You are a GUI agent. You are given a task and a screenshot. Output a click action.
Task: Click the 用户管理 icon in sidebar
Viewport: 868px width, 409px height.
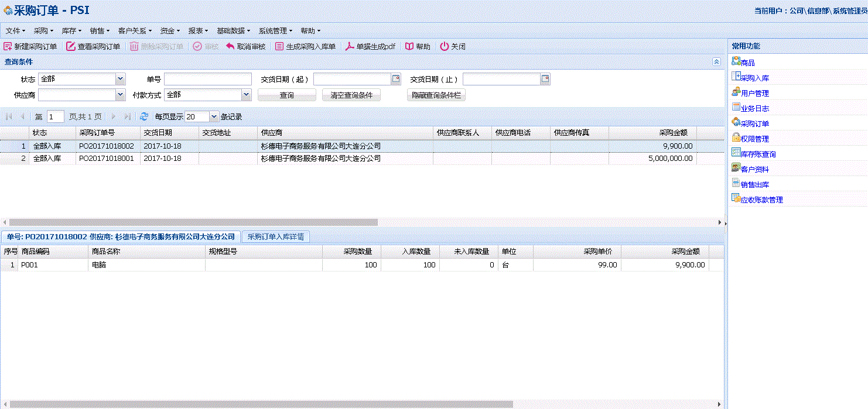736,91
